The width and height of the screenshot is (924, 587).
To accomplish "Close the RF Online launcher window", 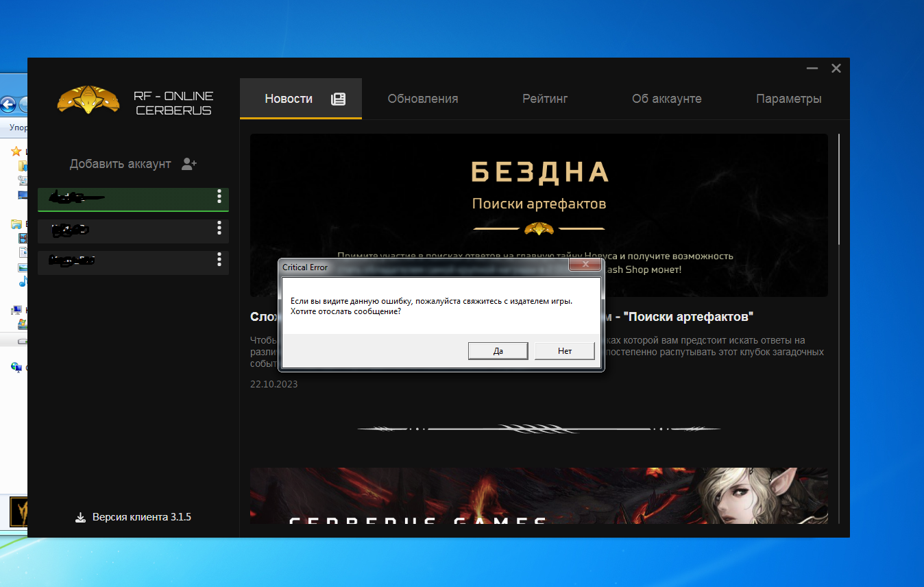I will pos(836,69).
